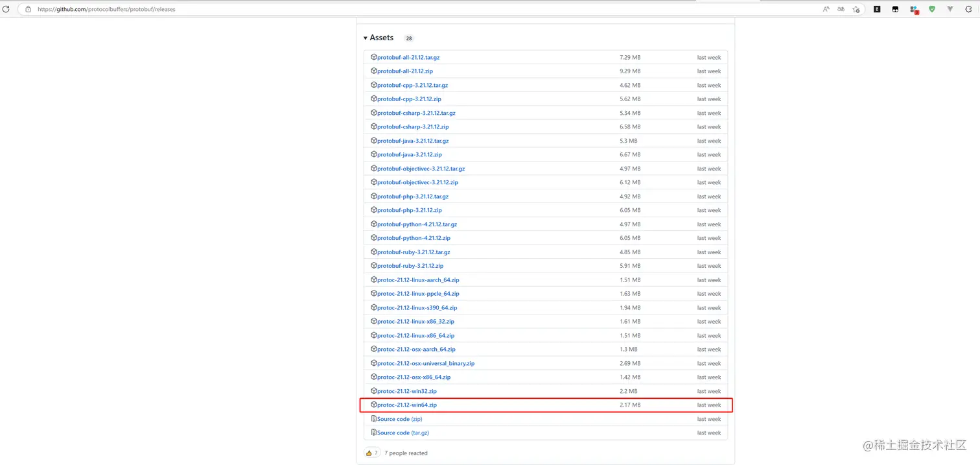Open Read aloud from the address bar
Screen dimensions: 980x465
tap(826, 9)
